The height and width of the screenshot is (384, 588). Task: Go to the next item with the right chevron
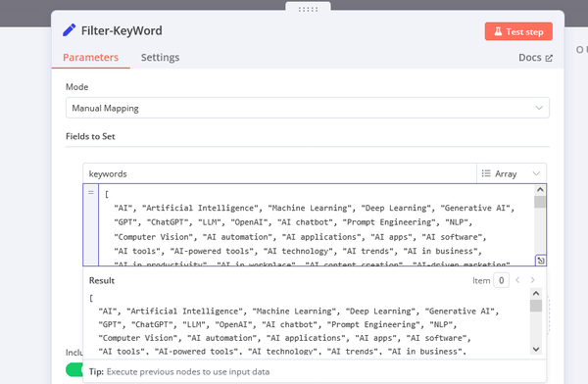click(532, 280)
